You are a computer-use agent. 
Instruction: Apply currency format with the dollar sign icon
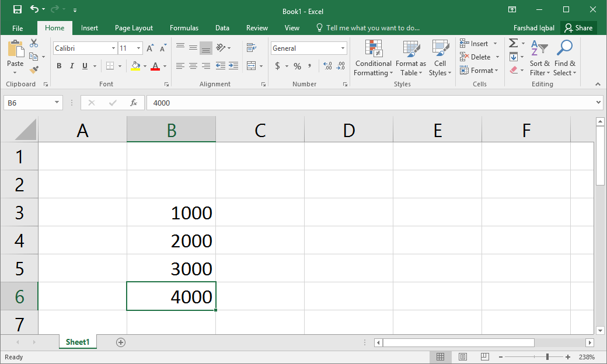[278, 66]
